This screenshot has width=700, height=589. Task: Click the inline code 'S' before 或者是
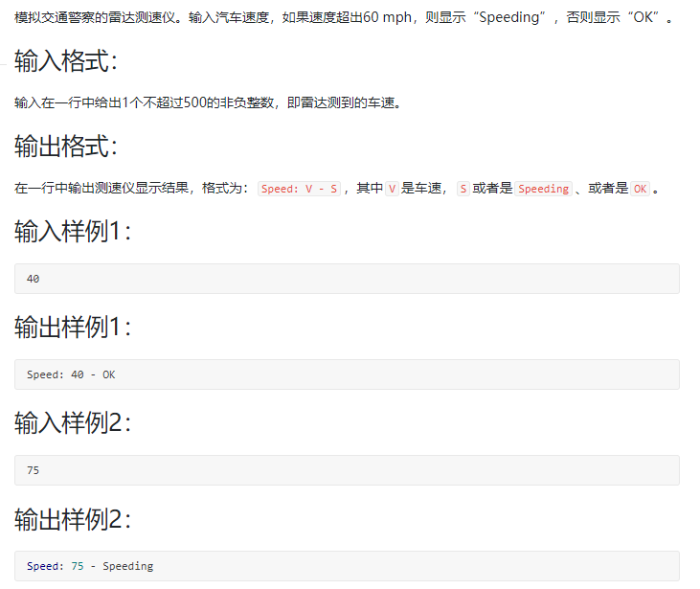(x=463, y=189)
